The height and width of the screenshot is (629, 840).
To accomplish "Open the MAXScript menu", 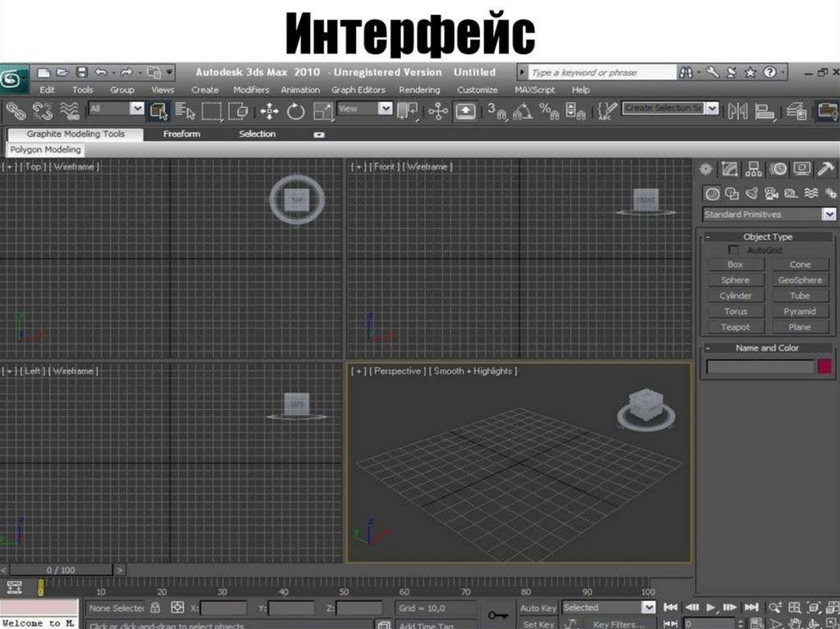I will tap(535, 90).
